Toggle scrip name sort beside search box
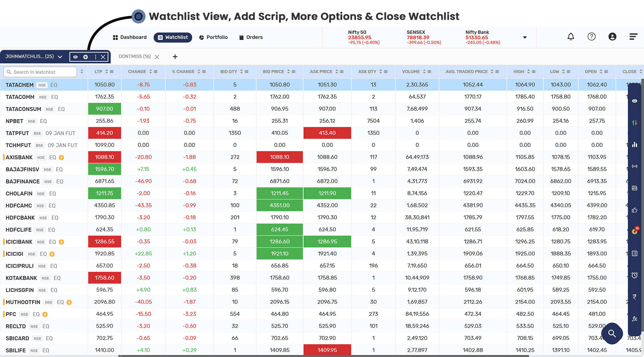 [x=82, y=72]
